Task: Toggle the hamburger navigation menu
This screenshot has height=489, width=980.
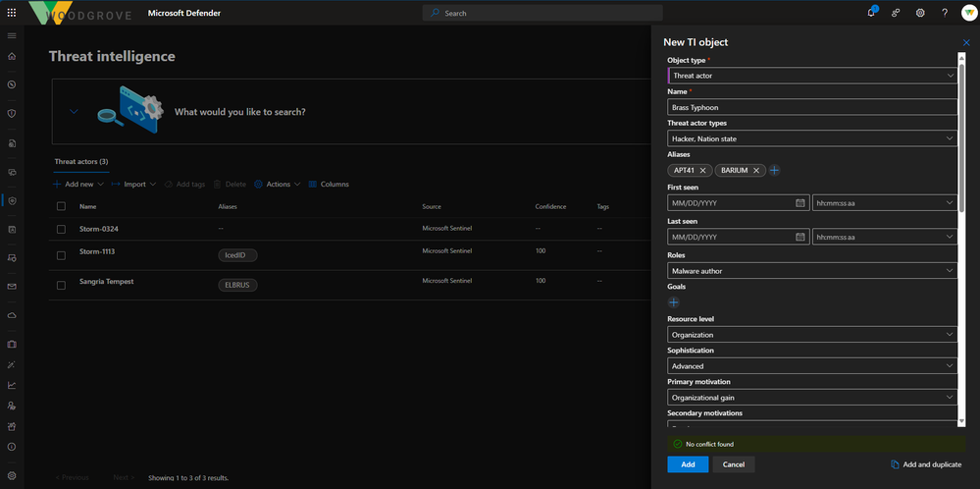Action: click(11, 35)
